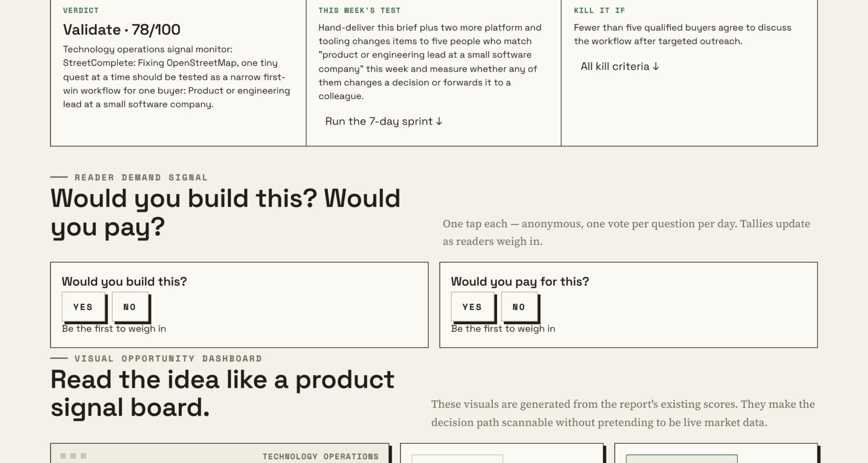Click the VISUAL OPPORTUNITY DASHBOARD section label

pyautogui.click(x=168, y=359)
